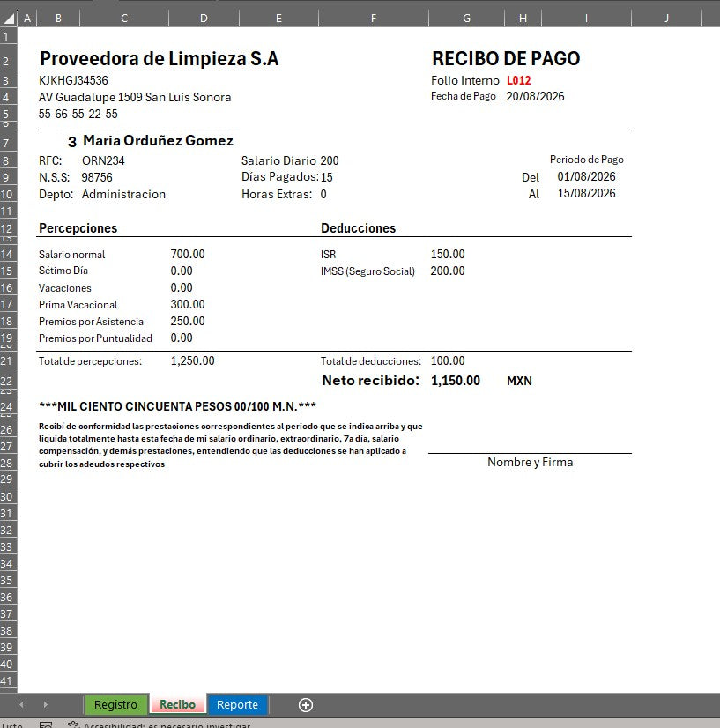720x728 pixels.
Task: Select column F header
Action: (x=374, y=19)
